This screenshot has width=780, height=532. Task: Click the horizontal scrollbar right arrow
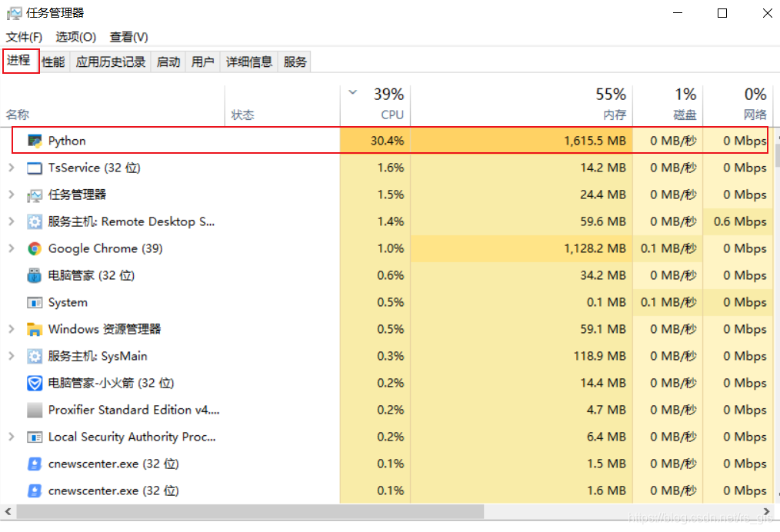click(x=767, y=511)
